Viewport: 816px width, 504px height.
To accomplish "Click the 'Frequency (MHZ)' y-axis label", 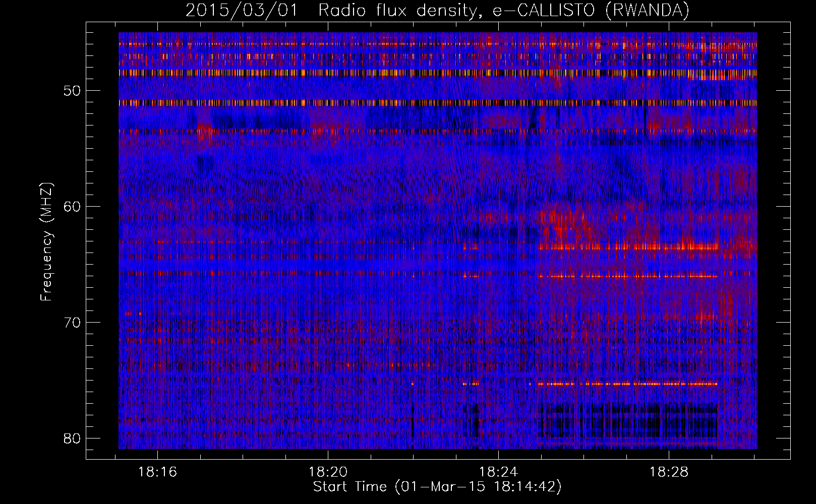I will point(46,242).
